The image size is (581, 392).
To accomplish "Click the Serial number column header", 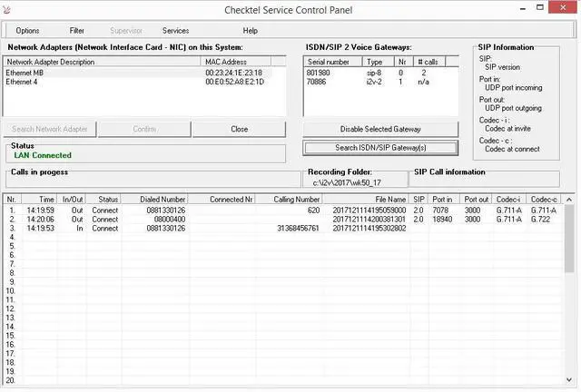I will 328,62.
